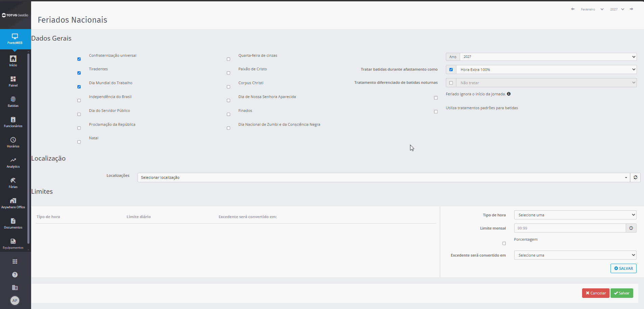Check Dia de Nossa Senhora Aparecida
The image size is (644, 309).
(229, 100)
